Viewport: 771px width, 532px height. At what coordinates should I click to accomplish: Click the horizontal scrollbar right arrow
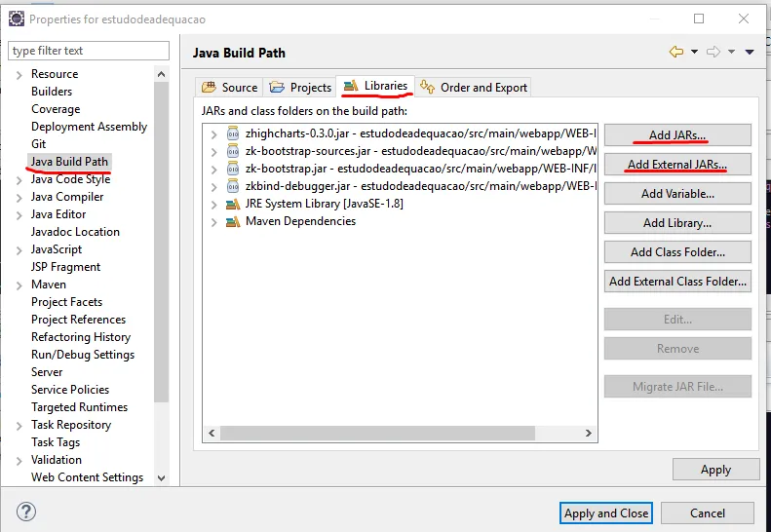point(588,434)
